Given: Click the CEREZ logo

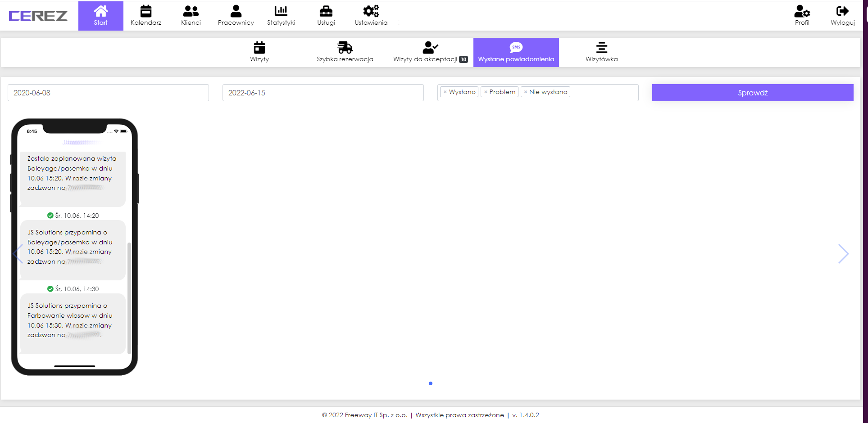Looking at the screenshot, I should coord(38,16).
